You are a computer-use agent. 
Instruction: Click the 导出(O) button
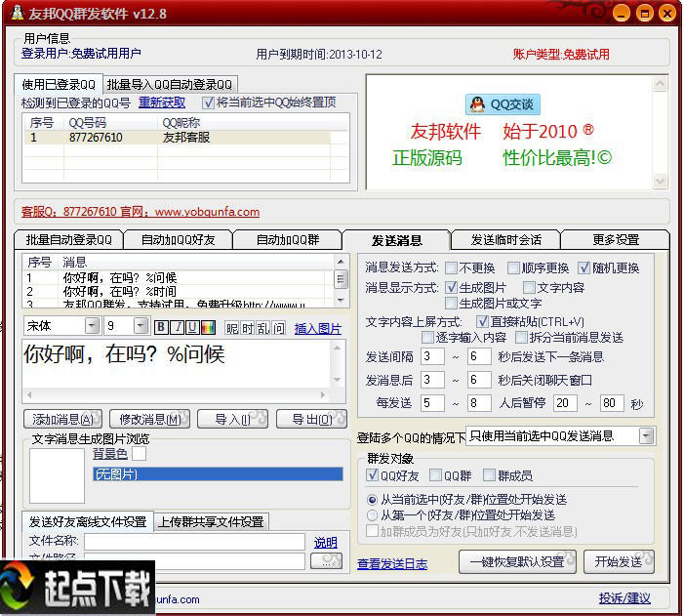tap(312, 420)
